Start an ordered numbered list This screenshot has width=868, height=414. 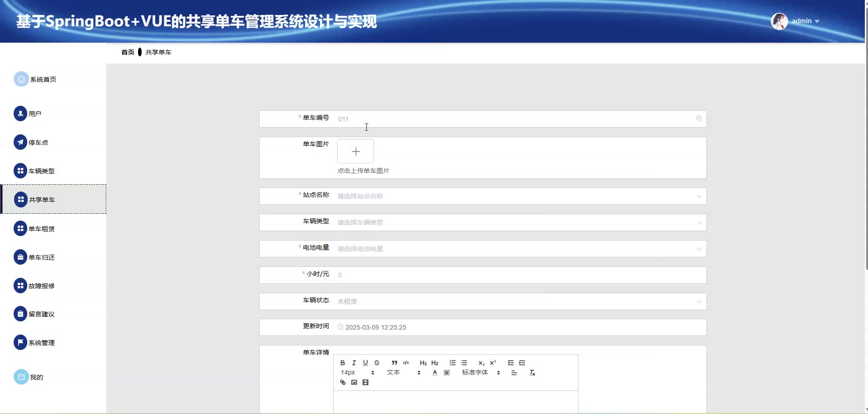453,363
